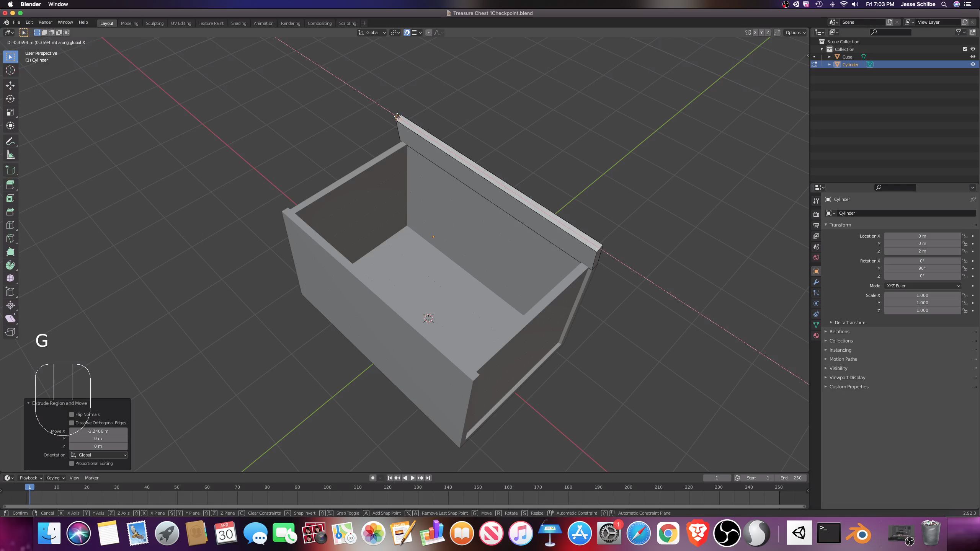Switch to the Sculpting workspace tab
The width and height of the screenshot is (980, 551).
click(x=154, y=23)
